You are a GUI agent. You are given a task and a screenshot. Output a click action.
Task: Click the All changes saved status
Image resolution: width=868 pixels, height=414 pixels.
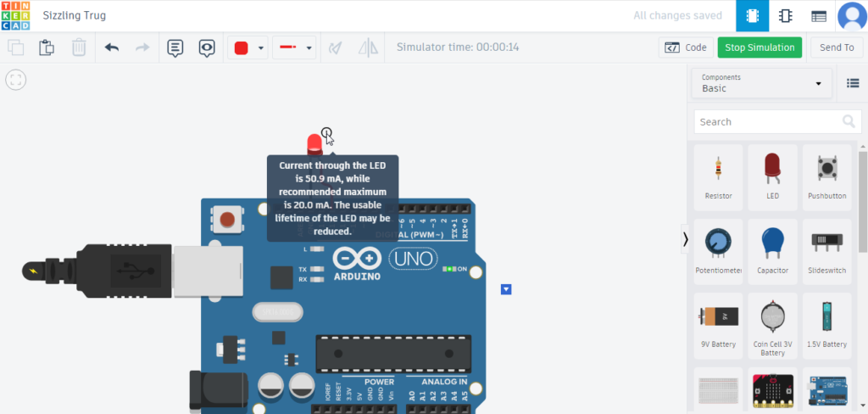pyautogui.click(x=677, y=15)
